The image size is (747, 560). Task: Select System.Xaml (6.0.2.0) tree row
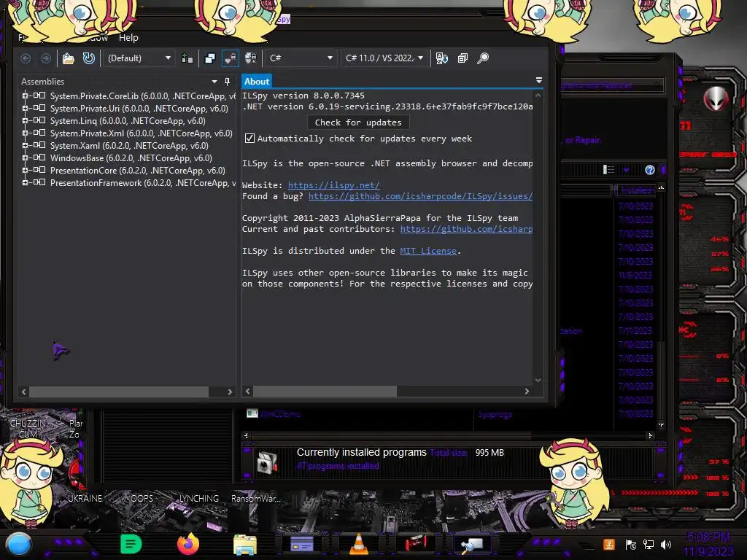129,146
